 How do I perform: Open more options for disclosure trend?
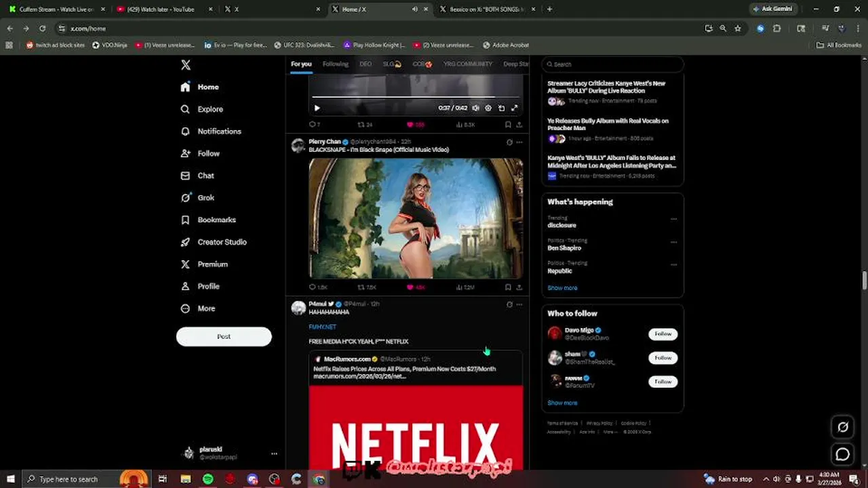(673, 219)
